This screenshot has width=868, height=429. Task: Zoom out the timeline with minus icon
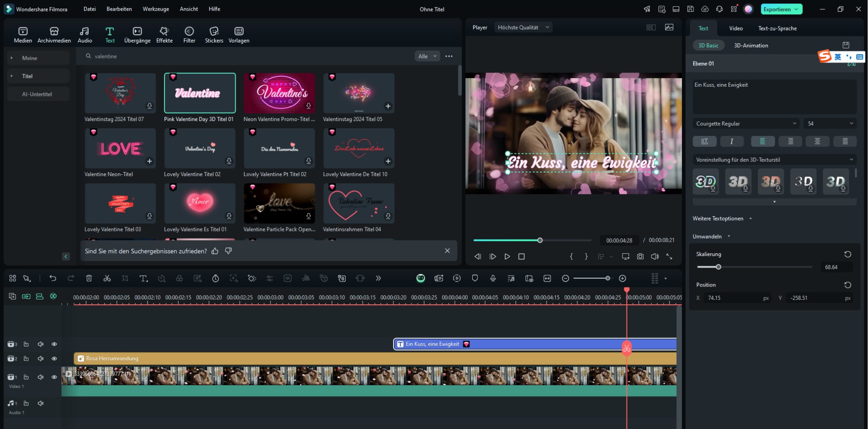[x=565, y=278]
